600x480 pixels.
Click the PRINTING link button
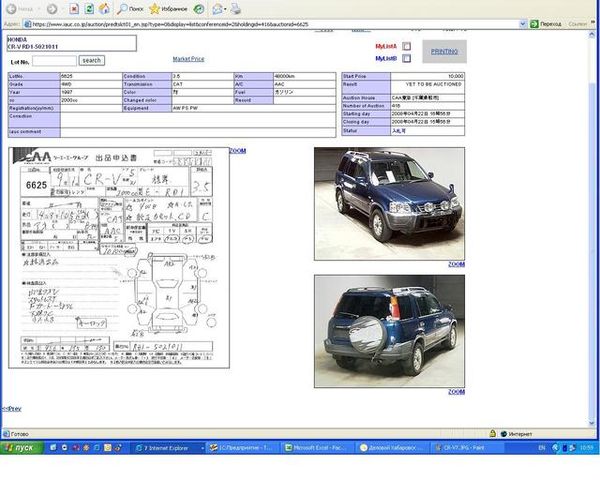click(444, 51)
